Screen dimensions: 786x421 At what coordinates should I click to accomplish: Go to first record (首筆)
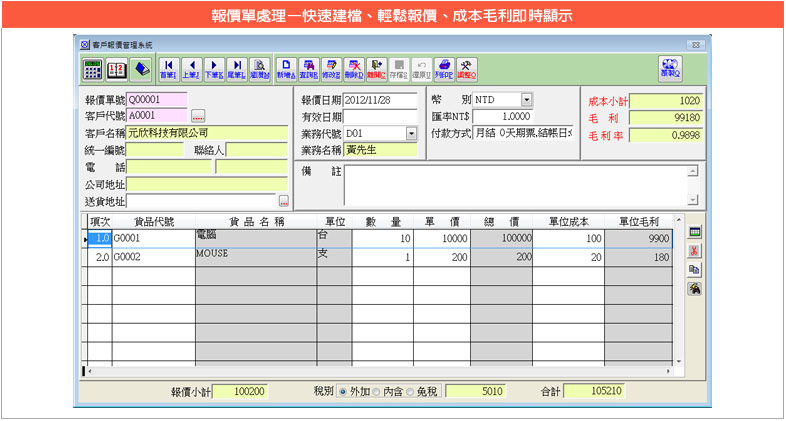167,69
